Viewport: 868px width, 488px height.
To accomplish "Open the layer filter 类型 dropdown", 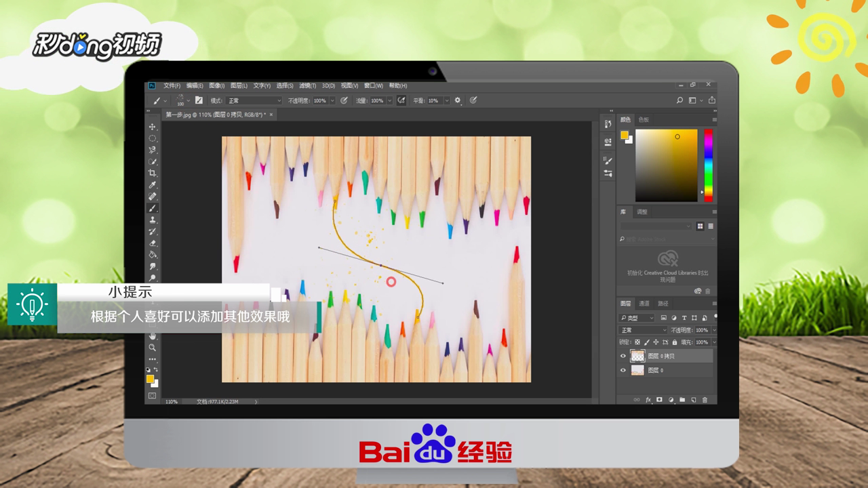I will (637, 318).
